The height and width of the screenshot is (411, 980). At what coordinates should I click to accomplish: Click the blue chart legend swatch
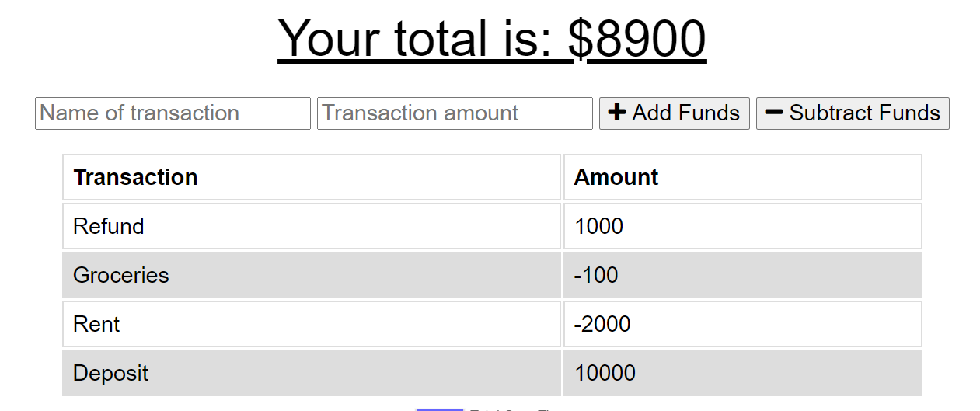439,409
